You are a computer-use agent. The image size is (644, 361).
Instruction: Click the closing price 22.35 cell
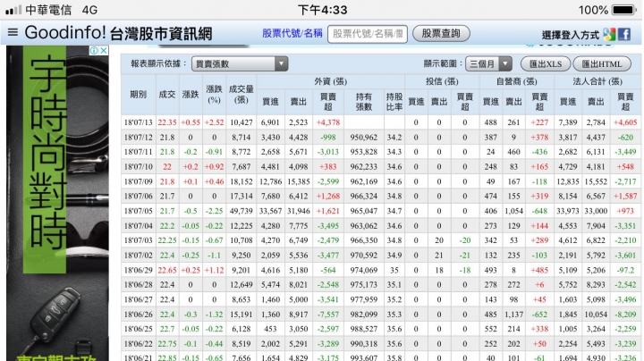pos(167,122)
